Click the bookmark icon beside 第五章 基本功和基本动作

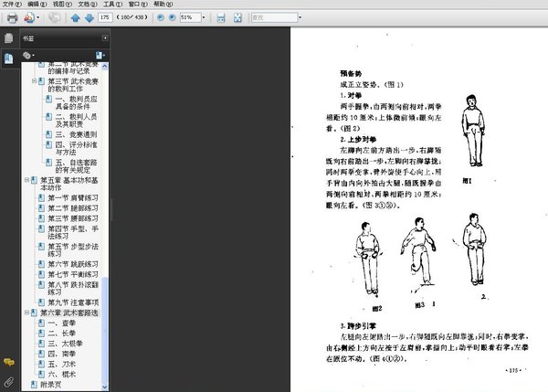34,180
